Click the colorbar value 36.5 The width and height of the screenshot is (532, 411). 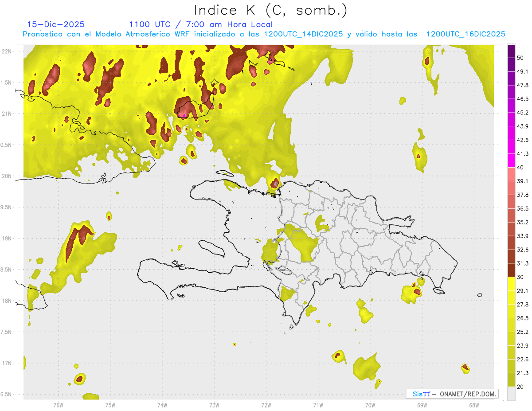point(523,208)
